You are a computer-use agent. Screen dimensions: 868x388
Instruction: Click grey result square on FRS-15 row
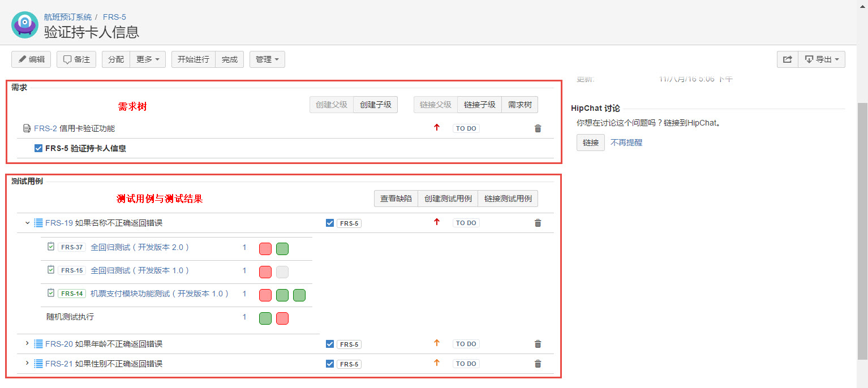tap(282, 272)
